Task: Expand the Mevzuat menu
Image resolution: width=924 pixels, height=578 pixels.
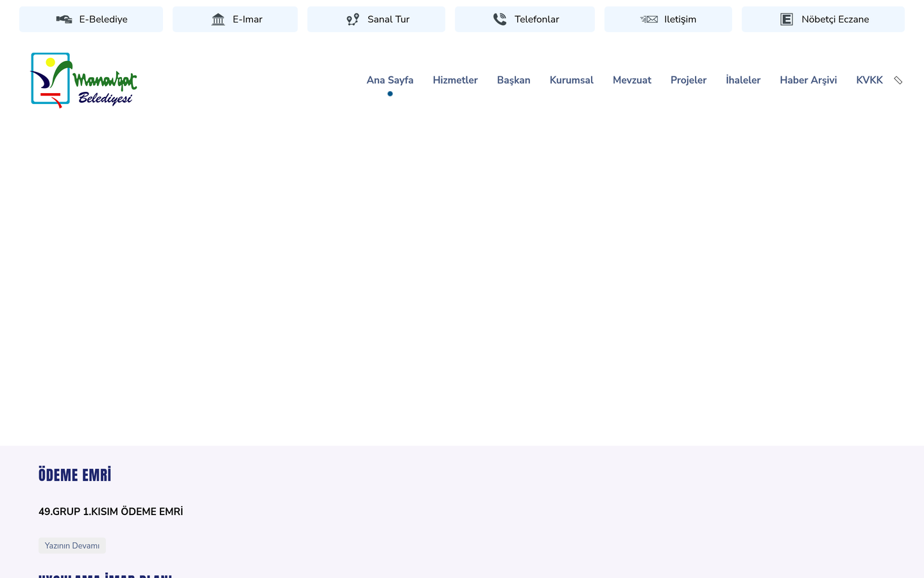Action: tap(632, 80)
